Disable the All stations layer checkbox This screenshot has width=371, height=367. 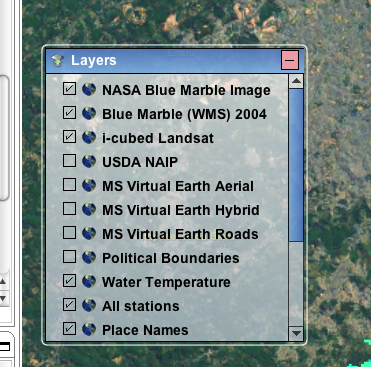pyautogui.click(x=69, y=305)
